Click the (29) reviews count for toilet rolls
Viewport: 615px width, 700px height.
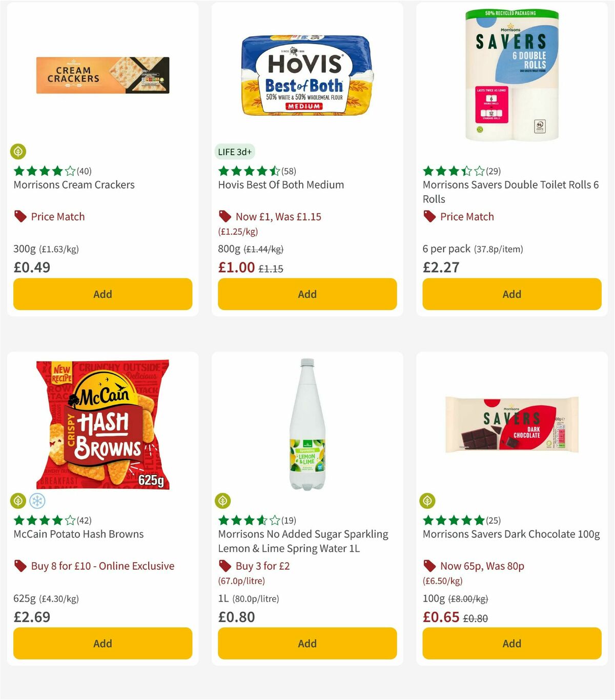[x=493, y=171]
